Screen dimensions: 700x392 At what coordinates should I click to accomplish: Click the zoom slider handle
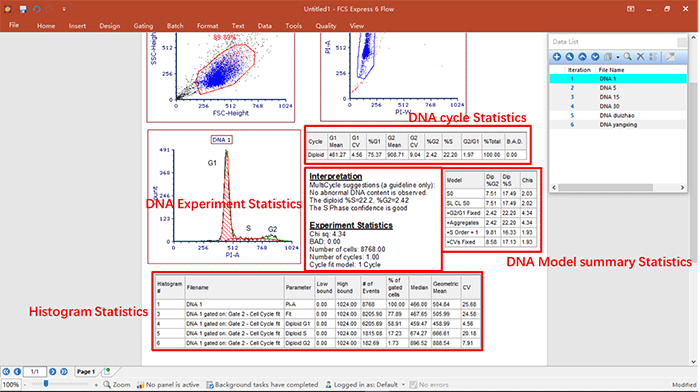coord(46,384)
